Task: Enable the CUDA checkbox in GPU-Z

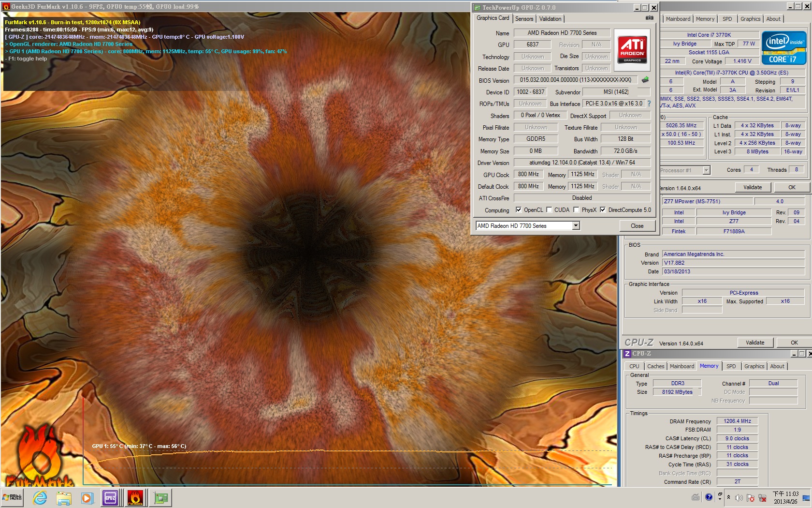Action: (x=549, y=210)
